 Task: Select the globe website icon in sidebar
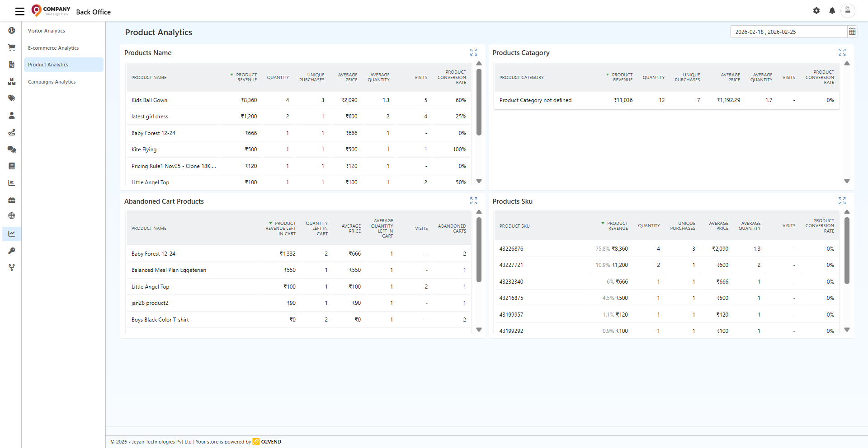(x=12, y=216)
